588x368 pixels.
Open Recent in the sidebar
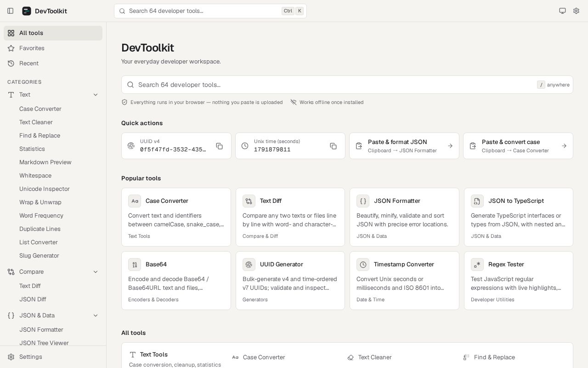(x=53, y=63)
